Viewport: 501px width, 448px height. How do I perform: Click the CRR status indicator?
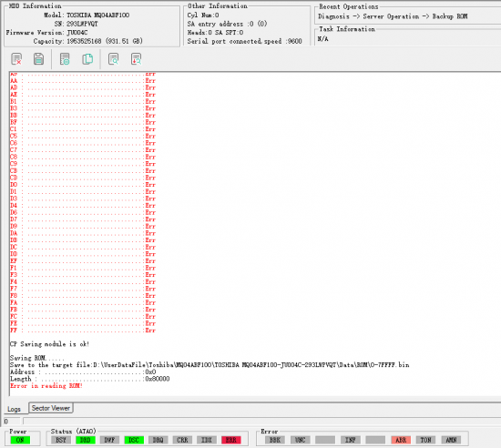182,440
